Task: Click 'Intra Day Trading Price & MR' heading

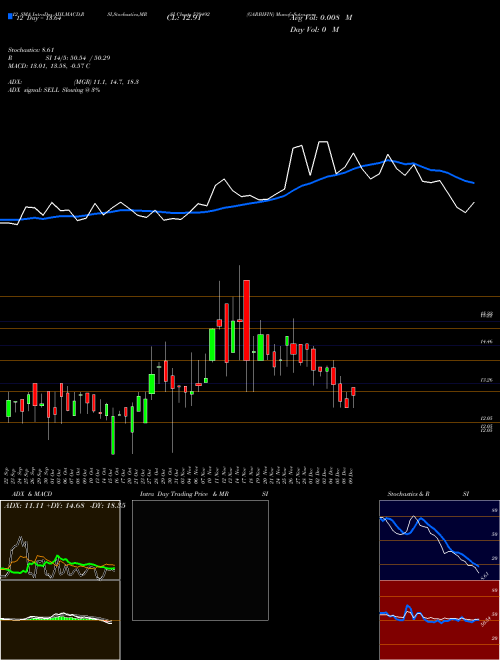Action: pyautogui.click(x=184, y=494)
